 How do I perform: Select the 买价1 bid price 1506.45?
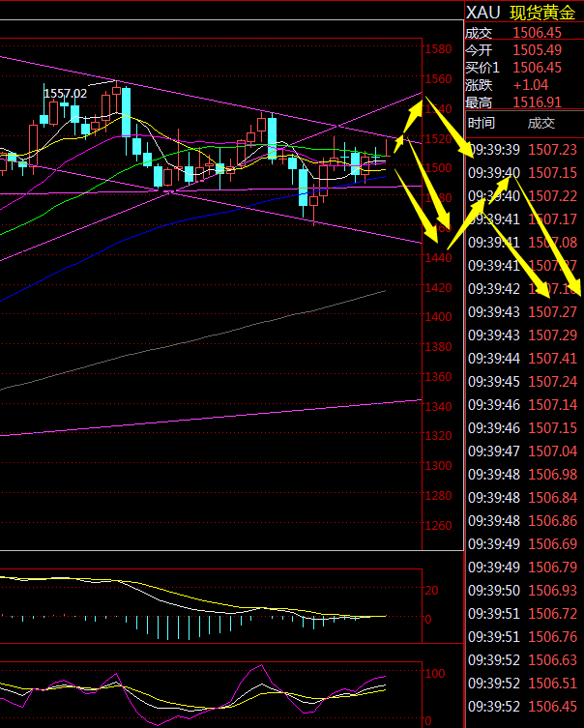pyautogui.click(x=538, y=68)
